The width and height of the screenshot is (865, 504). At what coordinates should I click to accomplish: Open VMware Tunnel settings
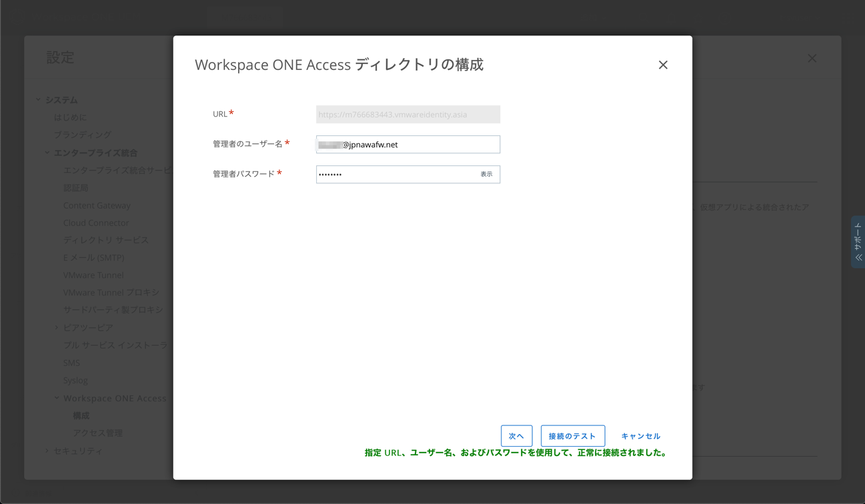click(x=93, y=275)
